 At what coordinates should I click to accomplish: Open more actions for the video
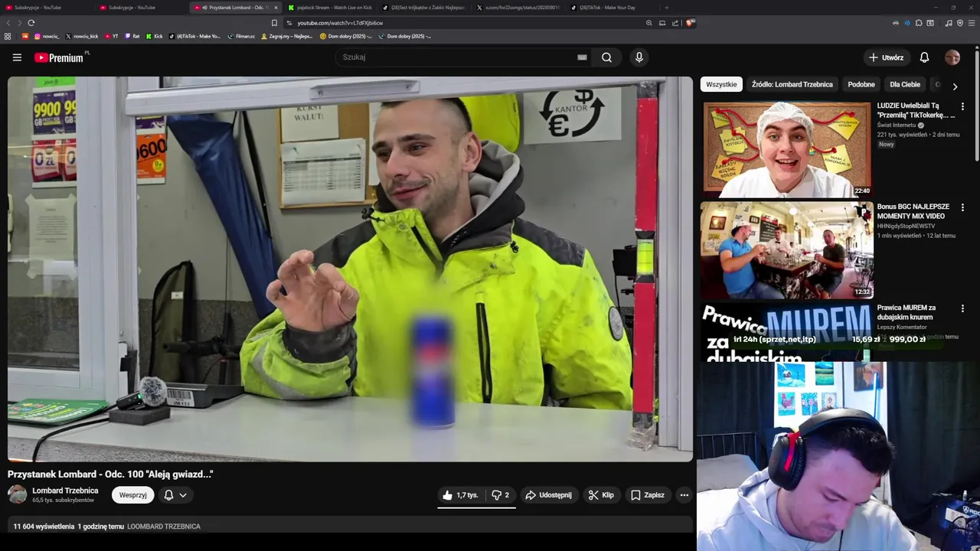click(x=684, y=495)
